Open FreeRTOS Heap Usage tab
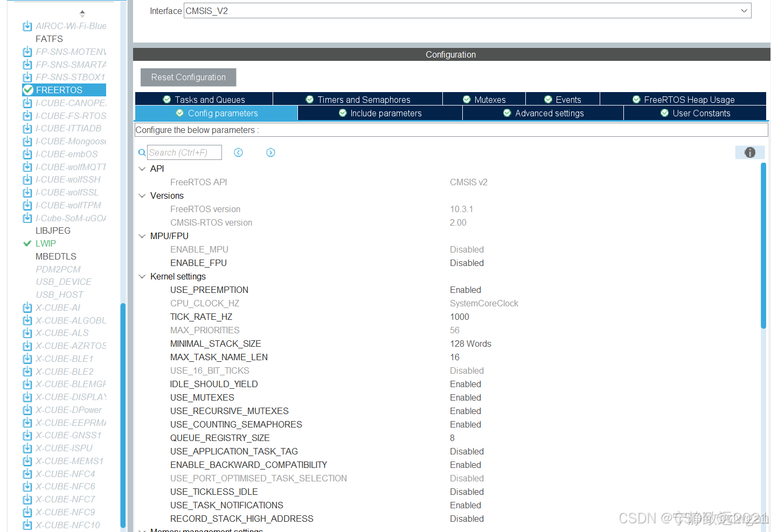This screenshot has width=771, height=532. click(683, 99)
